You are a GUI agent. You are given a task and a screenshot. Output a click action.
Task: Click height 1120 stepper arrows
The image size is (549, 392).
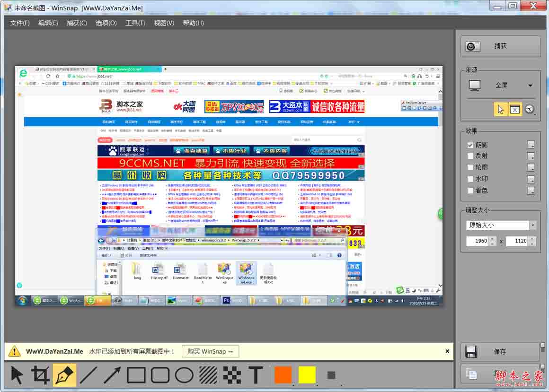532,241
